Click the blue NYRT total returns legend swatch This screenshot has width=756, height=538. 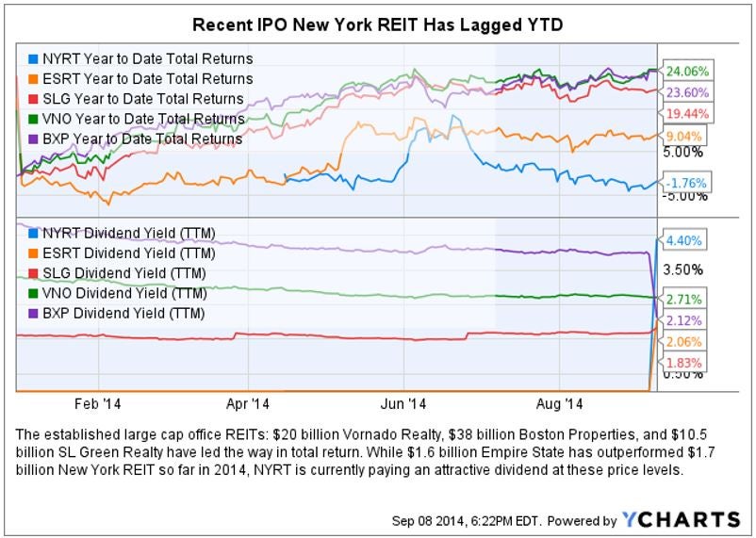pyautogui.click(x=33, y=59)
